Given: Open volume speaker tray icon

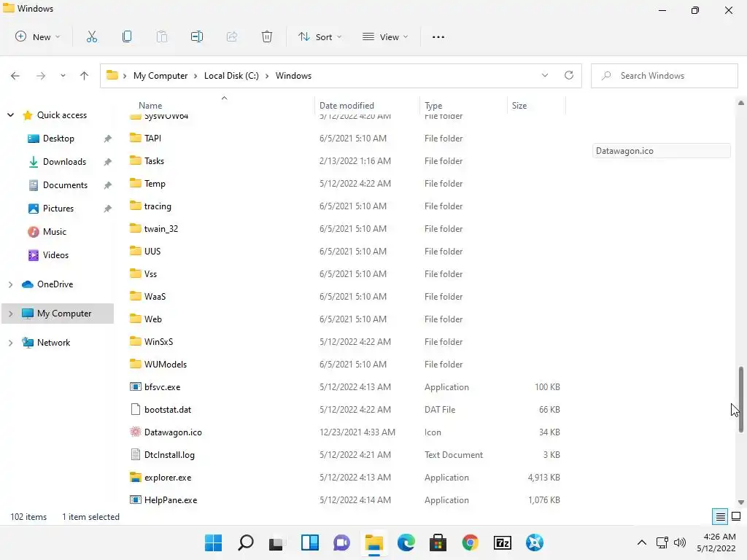Looking at the screenshot, I should tap(680, 542).
